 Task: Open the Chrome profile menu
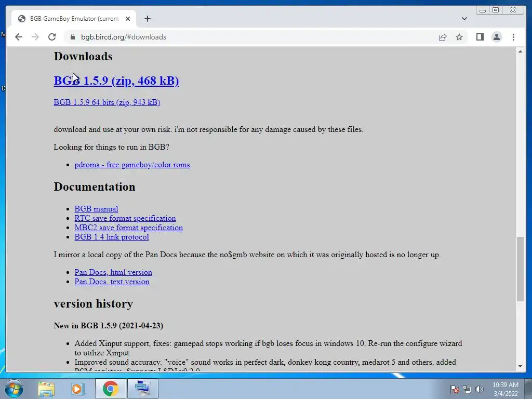coord(496,37)
